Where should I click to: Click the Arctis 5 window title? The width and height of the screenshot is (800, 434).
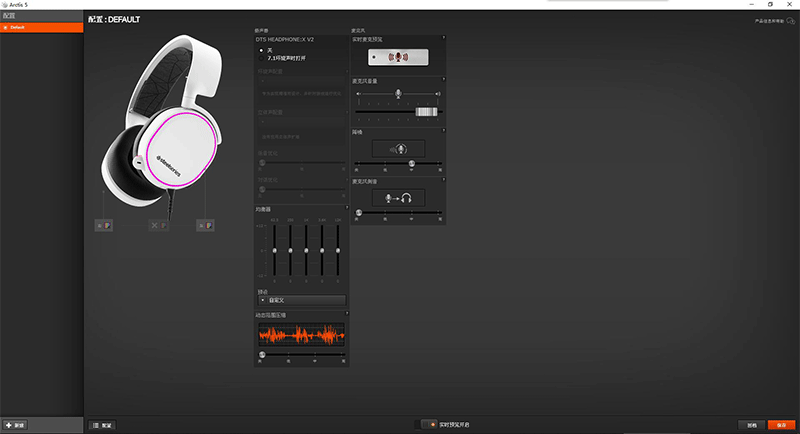coord(18,5)
